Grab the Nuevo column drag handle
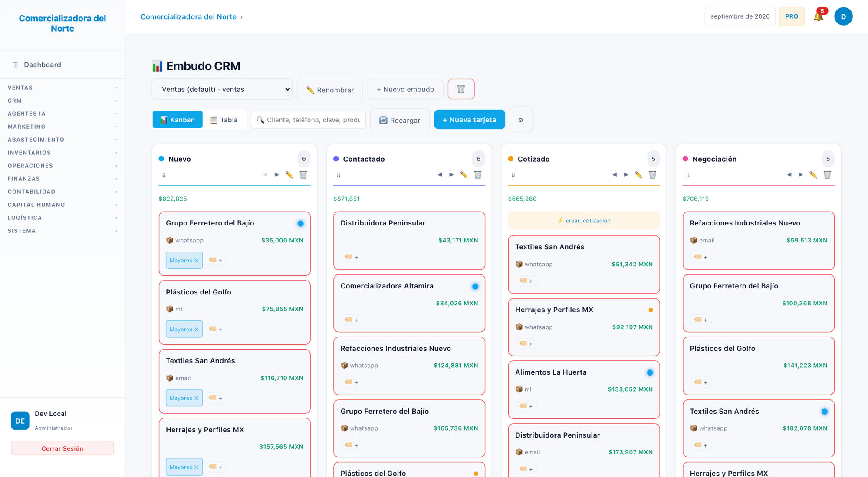 (x=164, y=175)
